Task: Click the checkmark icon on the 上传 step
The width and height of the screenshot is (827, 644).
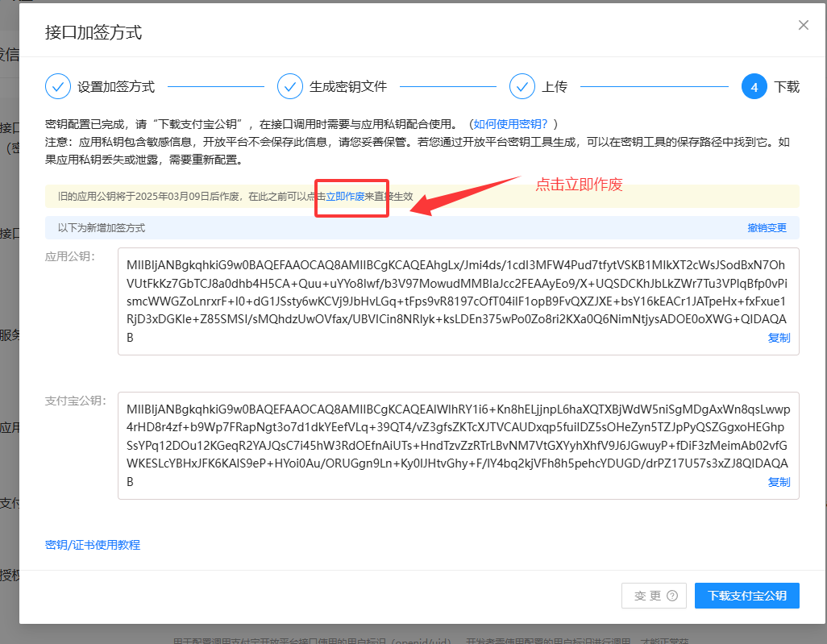Action: [x=522, y=86]
